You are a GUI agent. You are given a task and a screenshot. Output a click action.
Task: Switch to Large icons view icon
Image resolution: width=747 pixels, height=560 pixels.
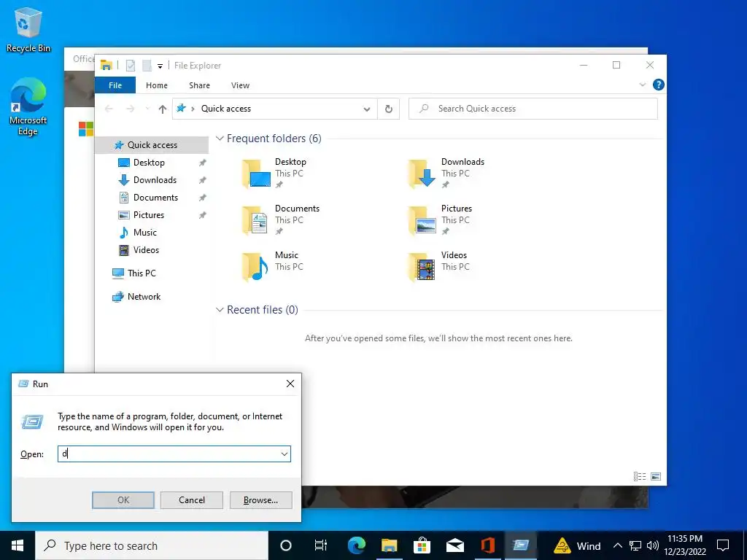(x=656, y=476)
